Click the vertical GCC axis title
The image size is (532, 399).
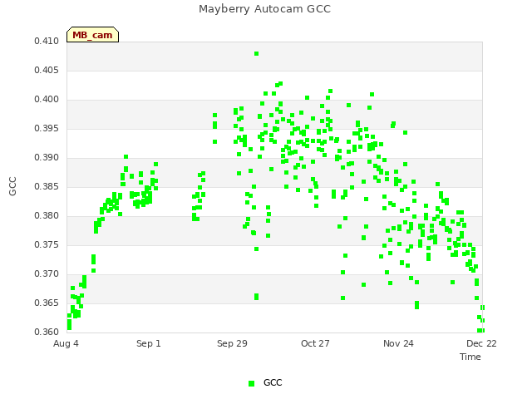[x=12, y=186]
